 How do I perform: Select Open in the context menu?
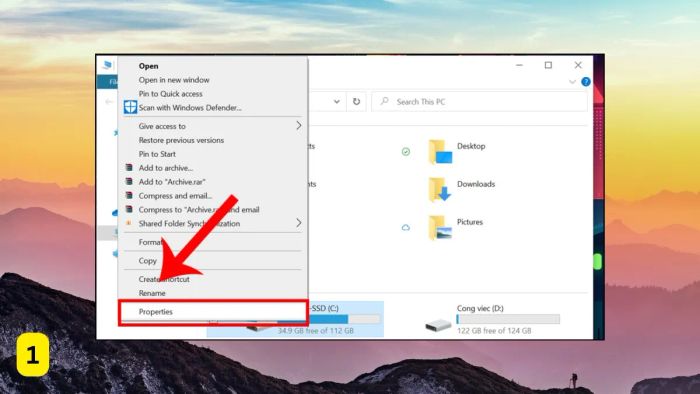point(148,66)
